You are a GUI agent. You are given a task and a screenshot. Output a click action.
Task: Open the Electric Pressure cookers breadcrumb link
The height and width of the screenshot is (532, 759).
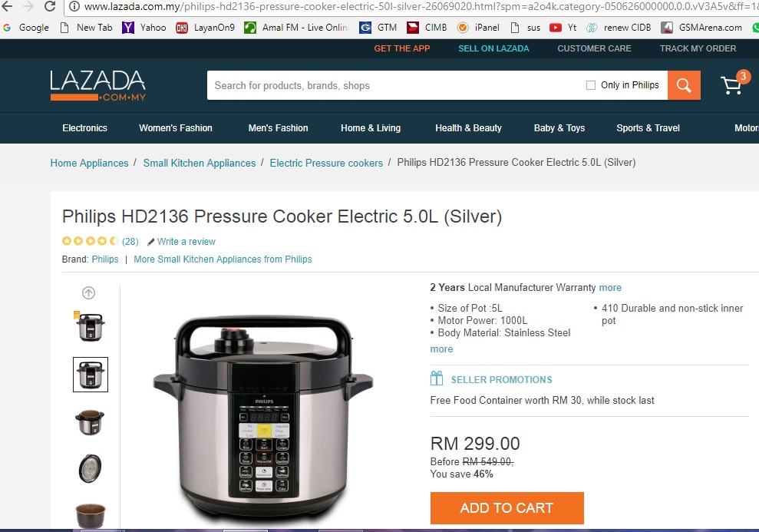[326, 164]
